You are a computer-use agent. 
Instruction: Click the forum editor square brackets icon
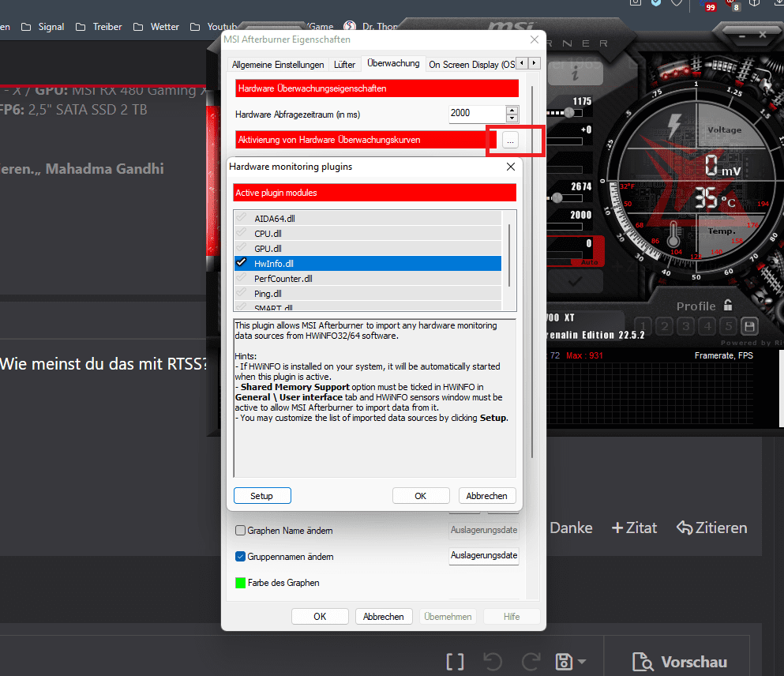tap(455, 662)
